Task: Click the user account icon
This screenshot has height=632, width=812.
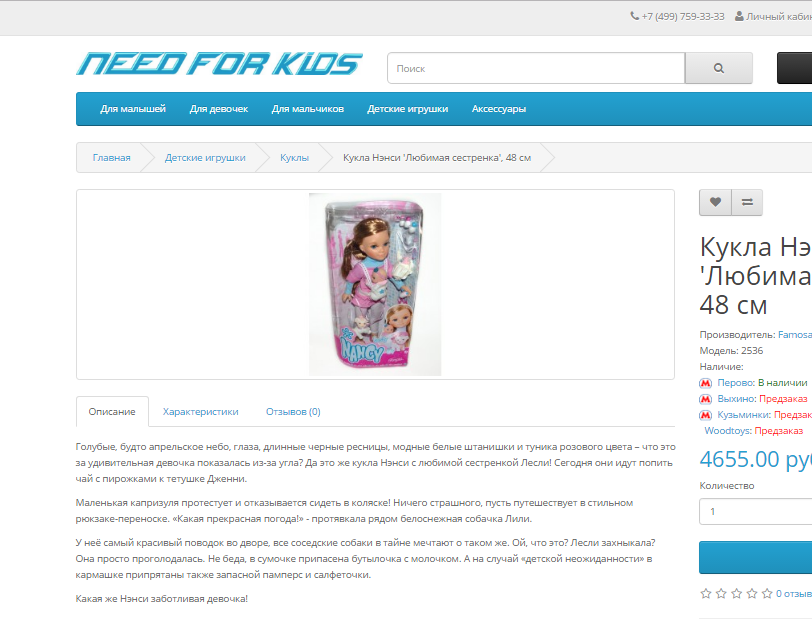Action: click(739, 16)
